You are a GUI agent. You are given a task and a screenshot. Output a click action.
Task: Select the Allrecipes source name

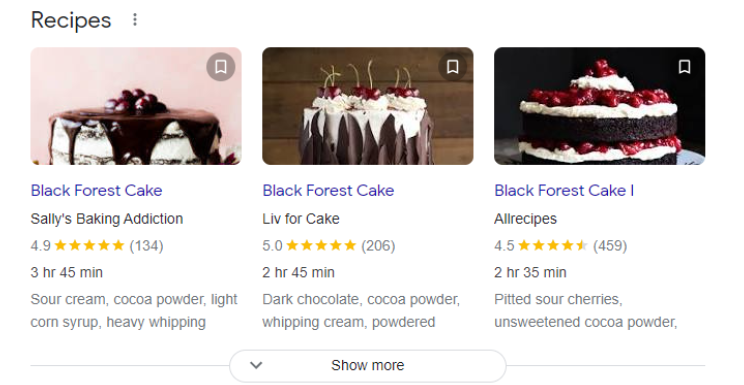pyautogui.click(x=525, y=219)
